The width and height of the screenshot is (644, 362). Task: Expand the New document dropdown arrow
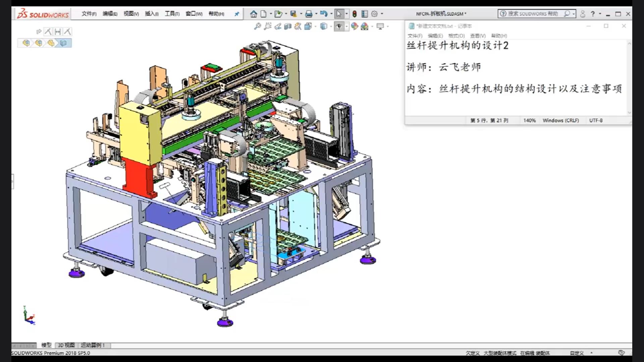(271, 14)
